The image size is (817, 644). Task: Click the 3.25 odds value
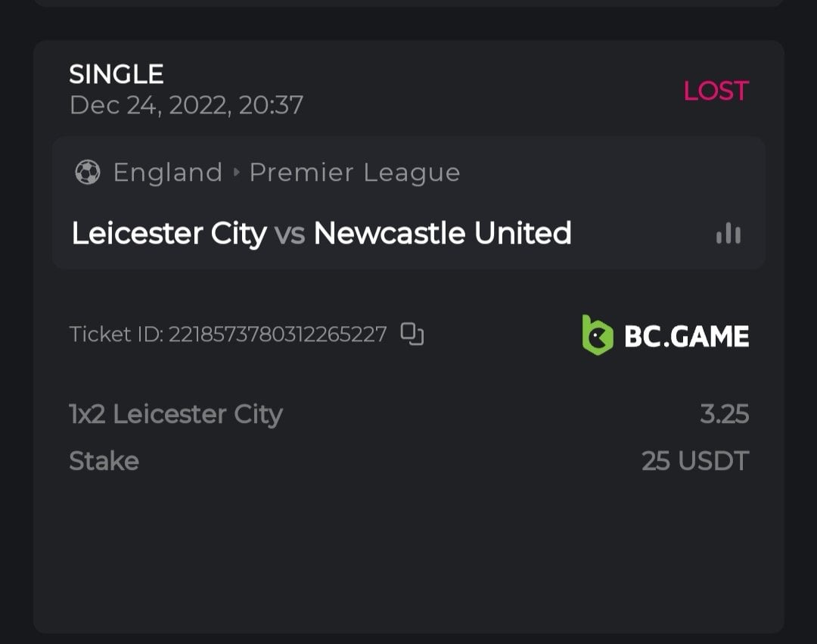tap(724, 414)
